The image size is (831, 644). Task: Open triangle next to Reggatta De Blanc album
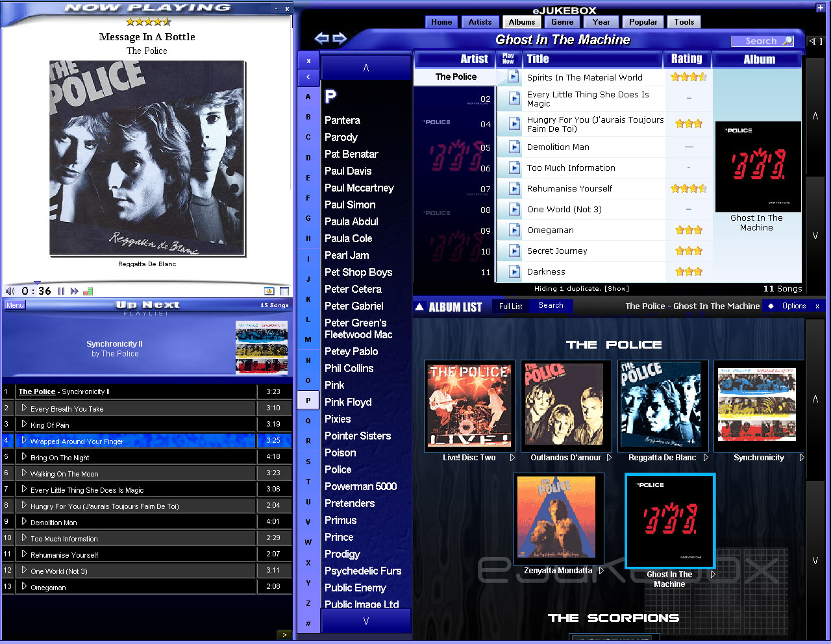tap(706, 458)
